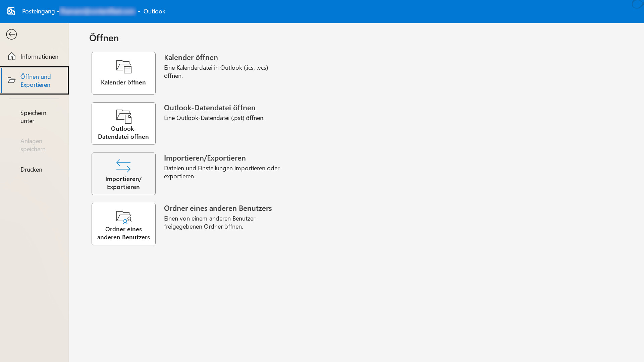
Task: Click the Kalender öffnen button
Action: (123, 73)
